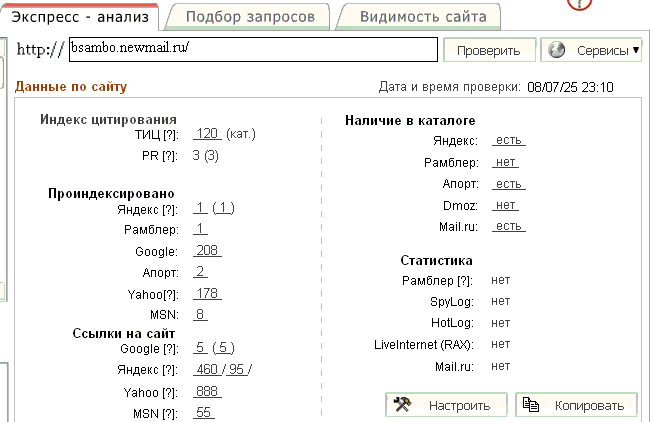Click the [?] help next to MSN backlinks
Image resolution: width=650 pixels, height=422 pixels.
170,414
